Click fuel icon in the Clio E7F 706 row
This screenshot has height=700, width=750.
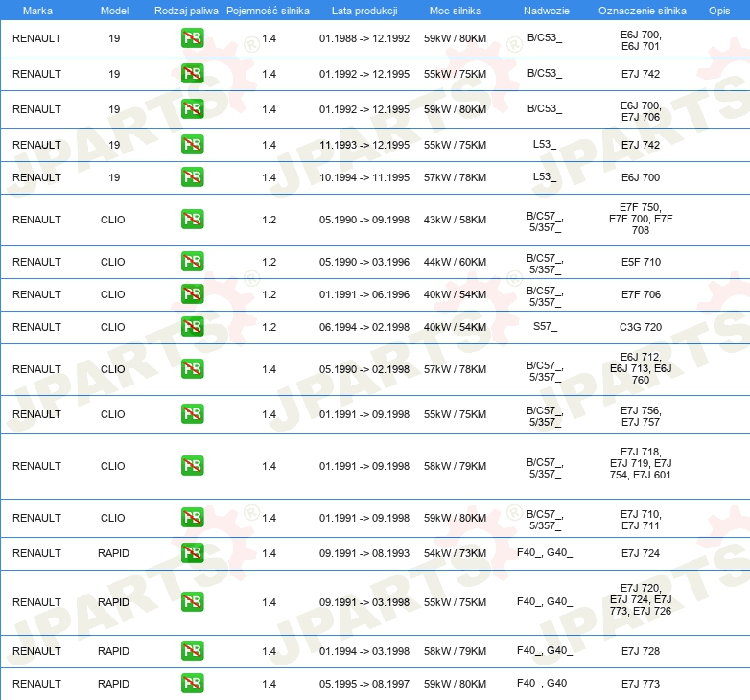(x=192, y=293)
